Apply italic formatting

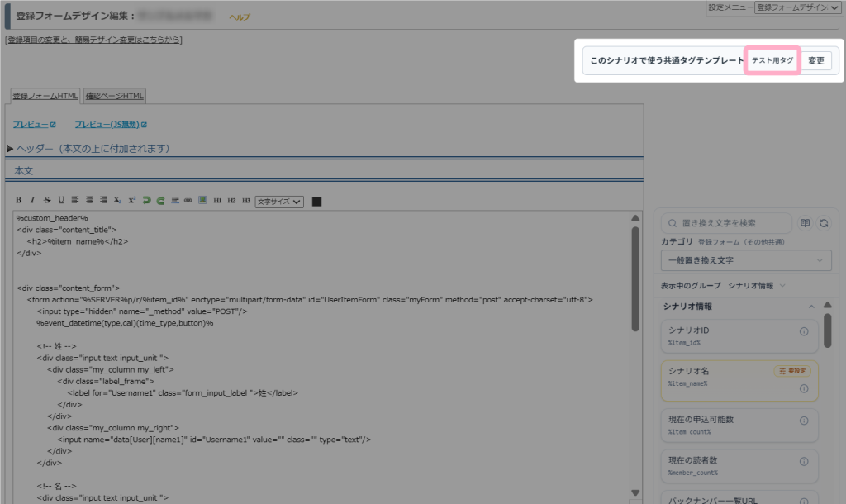coord(32,200)
